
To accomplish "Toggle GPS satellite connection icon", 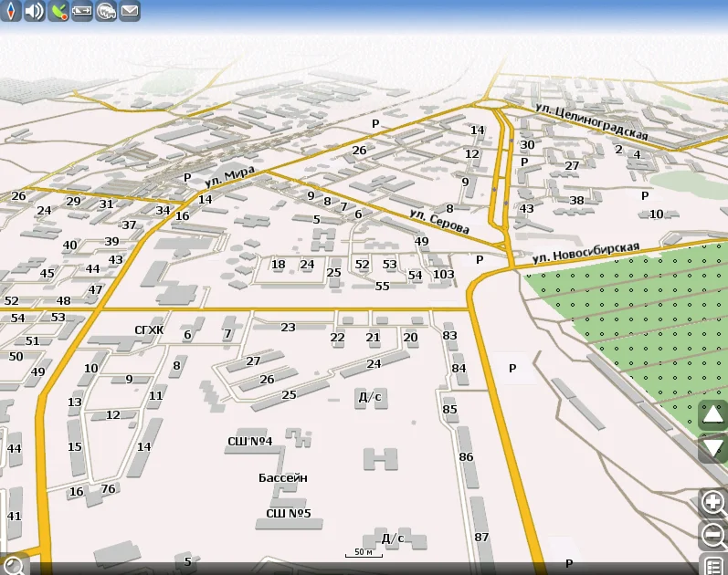I will pos(58,11).
